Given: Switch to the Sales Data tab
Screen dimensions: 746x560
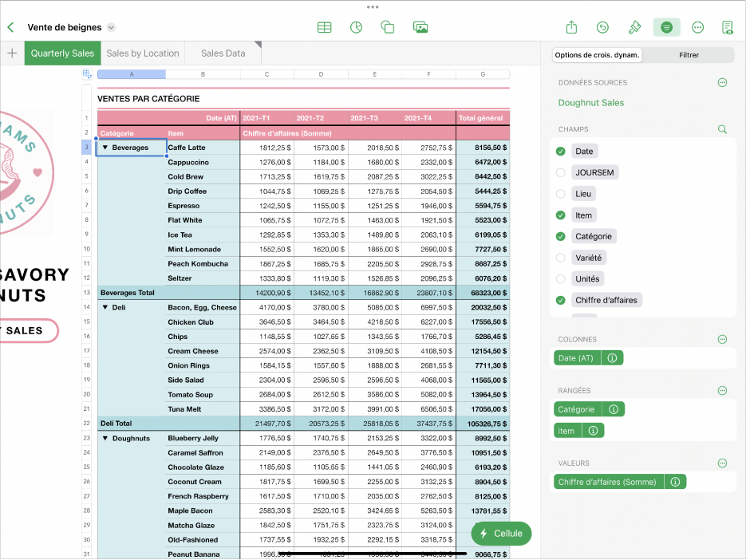Looking at the screenshot, I should click(x=223, y=53).
